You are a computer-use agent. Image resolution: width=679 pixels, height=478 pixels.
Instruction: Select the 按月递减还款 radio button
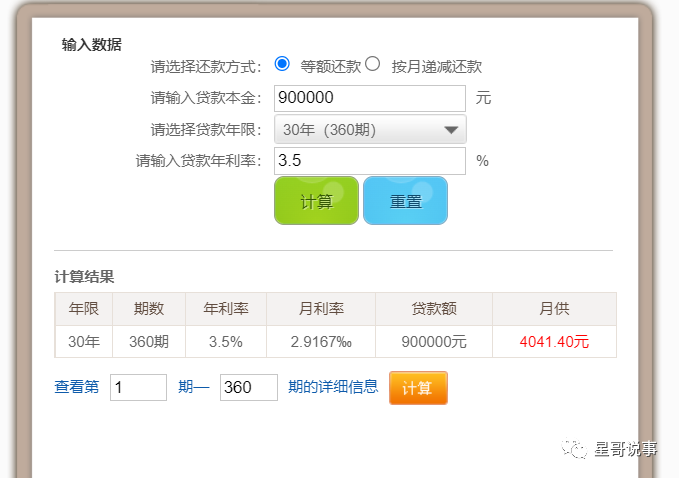(372, 64)
